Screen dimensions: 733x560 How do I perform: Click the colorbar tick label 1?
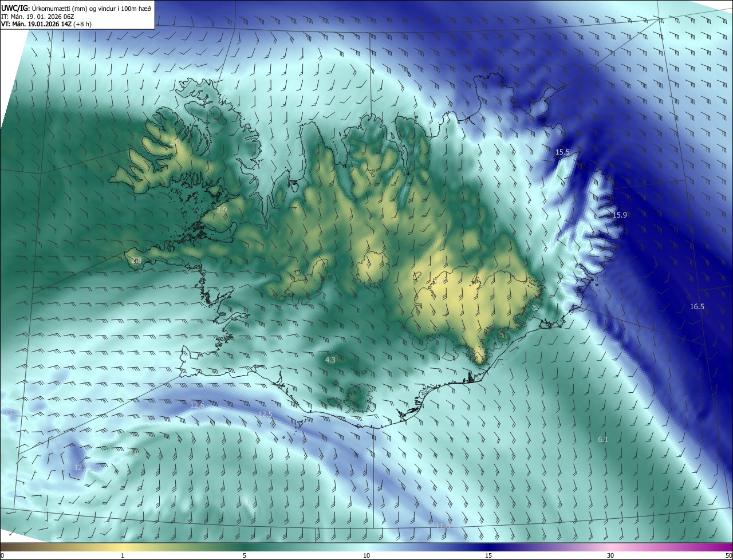(123, 556)
